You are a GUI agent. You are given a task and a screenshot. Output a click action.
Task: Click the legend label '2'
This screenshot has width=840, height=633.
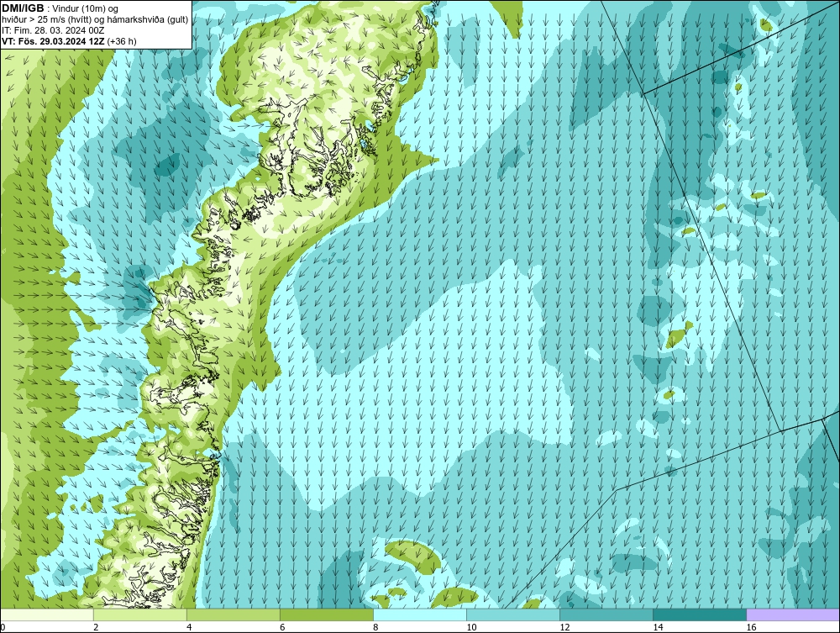[96, 627]
